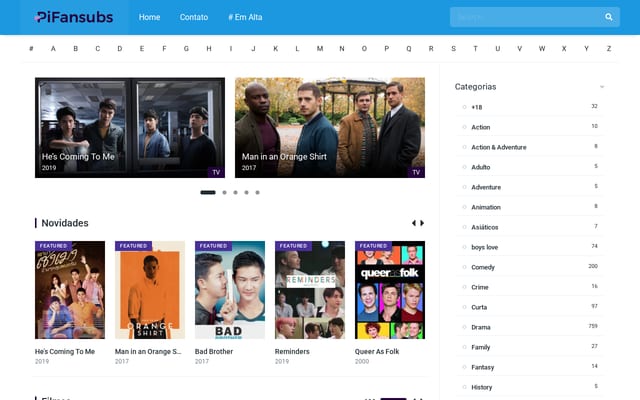Open the Drama category
Viewport: 640px width, 400px height.
tap(481, 327)
